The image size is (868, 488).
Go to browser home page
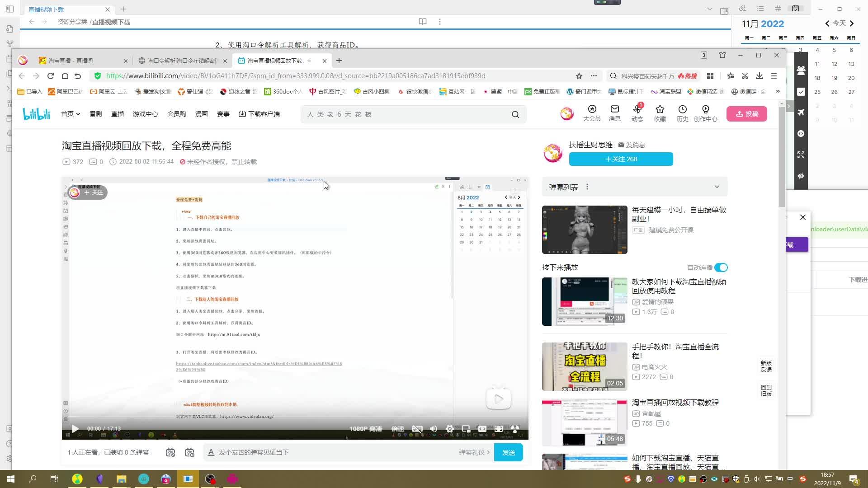(x=65, y=76)
